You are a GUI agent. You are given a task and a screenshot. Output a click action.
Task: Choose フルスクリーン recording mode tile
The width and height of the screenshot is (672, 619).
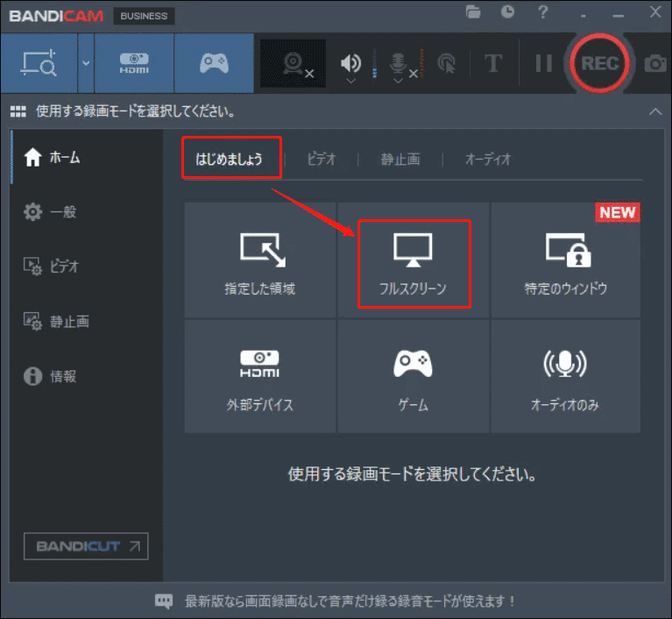tap(414, 260)
